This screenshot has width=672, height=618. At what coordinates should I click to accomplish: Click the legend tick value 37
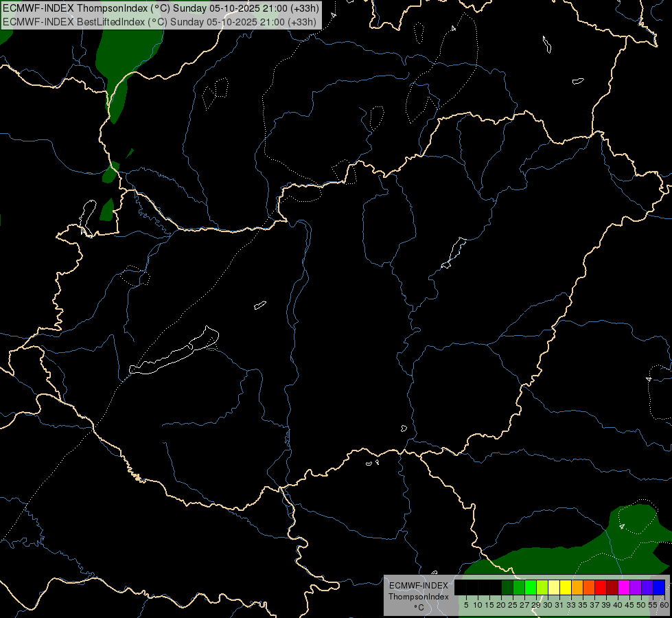594,605
